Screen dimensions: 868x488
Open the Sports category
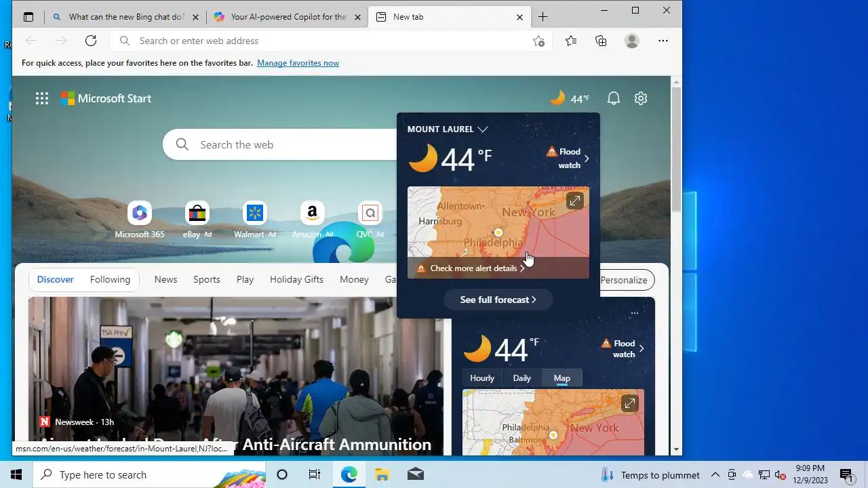[x=207, y=279]
